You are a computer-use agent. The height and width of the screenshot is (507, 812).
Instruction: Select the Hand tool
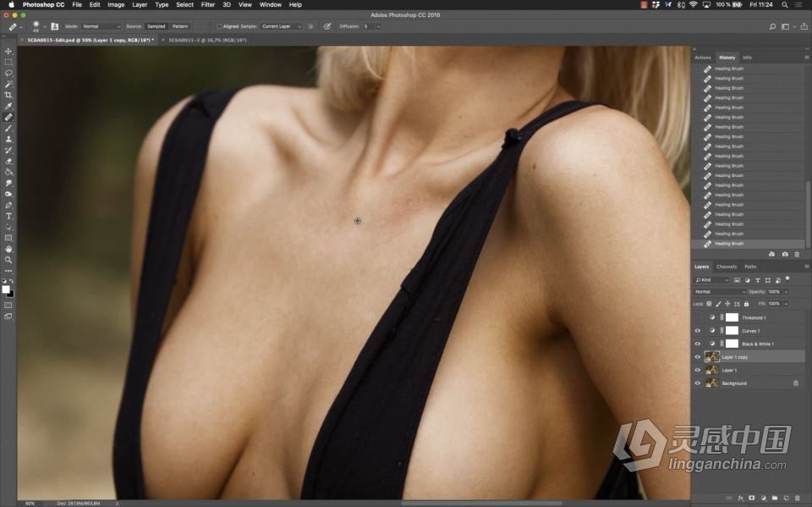8,249
